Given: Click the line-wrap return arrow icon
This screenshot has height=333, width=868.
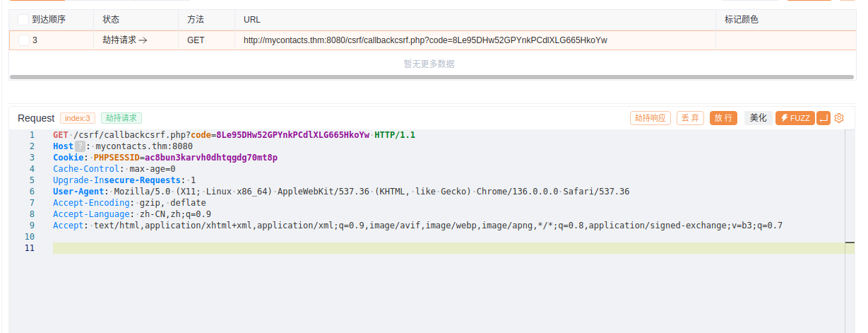Looking at the screenshot, I should point(823,118).
